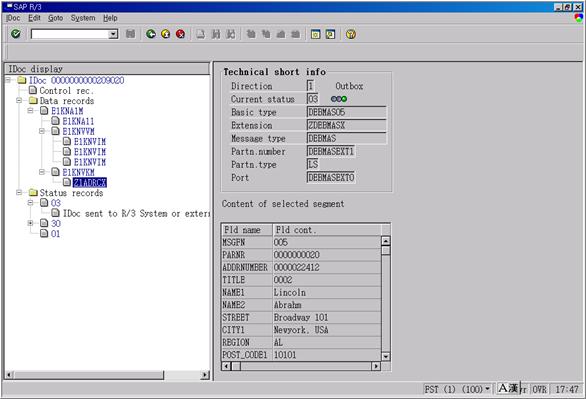Click the green Back arrow icon
This screenshot has width=586, height=399.
(x=151, y=34)
